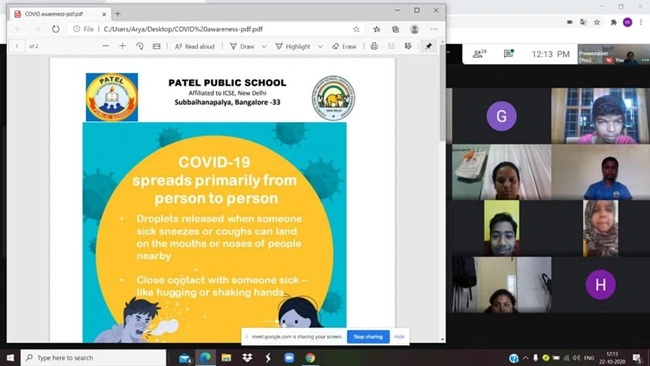This screenshot has height=366, width=650.
Task: Open Edge settings and more menu
Action: [434, 29]
